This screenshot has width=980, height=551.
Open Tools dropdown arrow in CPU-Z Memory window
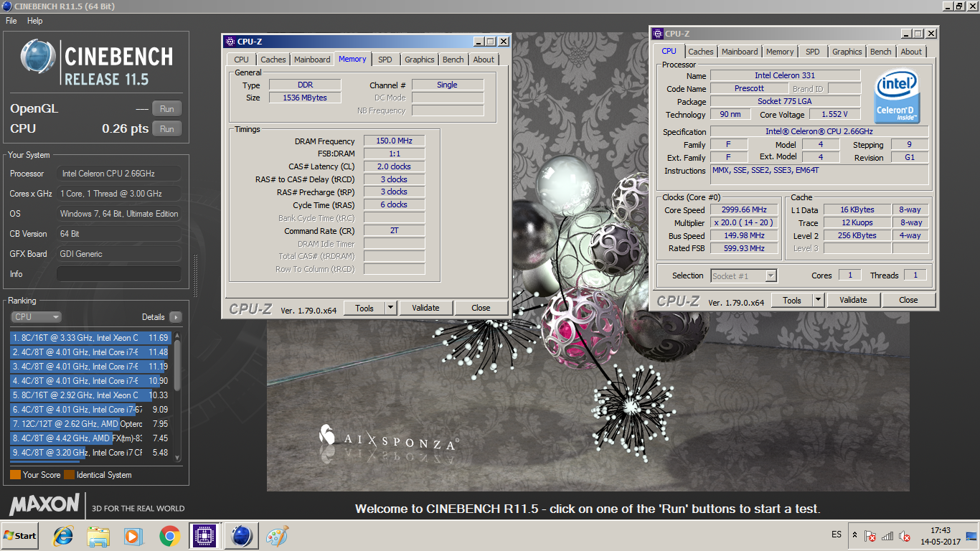(390, 308)
